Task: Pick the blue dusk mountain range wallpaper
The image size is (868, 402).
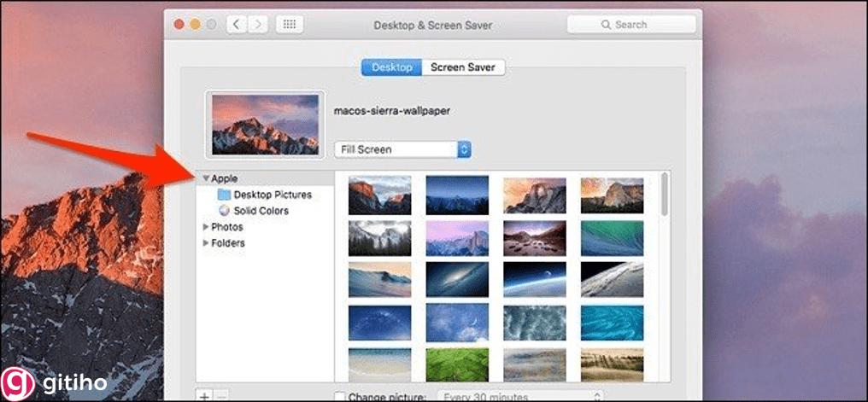Action: tap(457, 195)
